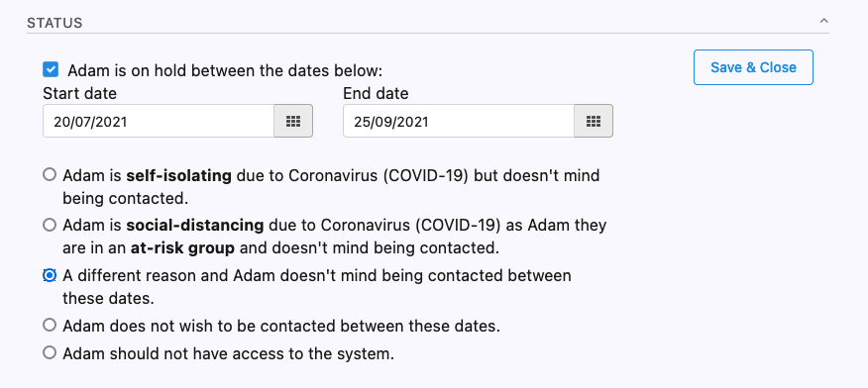
Task: Collapse the STATUS section with the chevron
Action: (823, 21)
